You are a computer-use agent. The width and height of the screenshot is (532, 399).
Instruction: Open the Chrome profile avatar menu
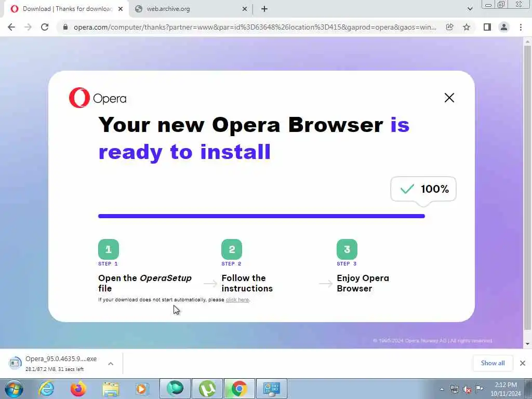click(504, 27)
